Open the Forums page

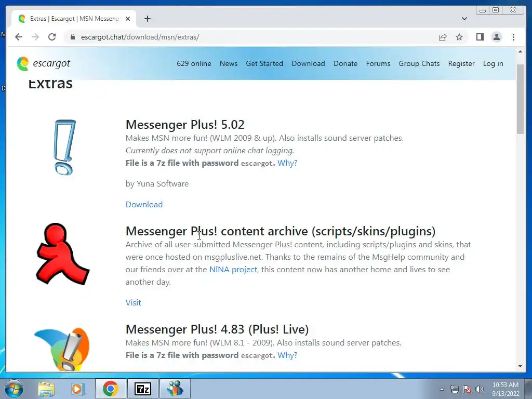coord(378,63)
